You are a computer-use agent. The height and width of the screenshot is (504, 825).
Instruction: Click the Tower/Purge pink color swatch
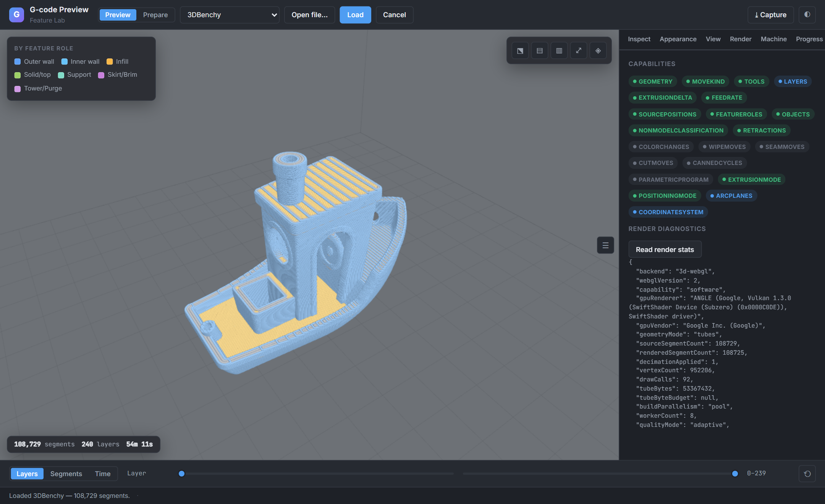tap(17, 89)
